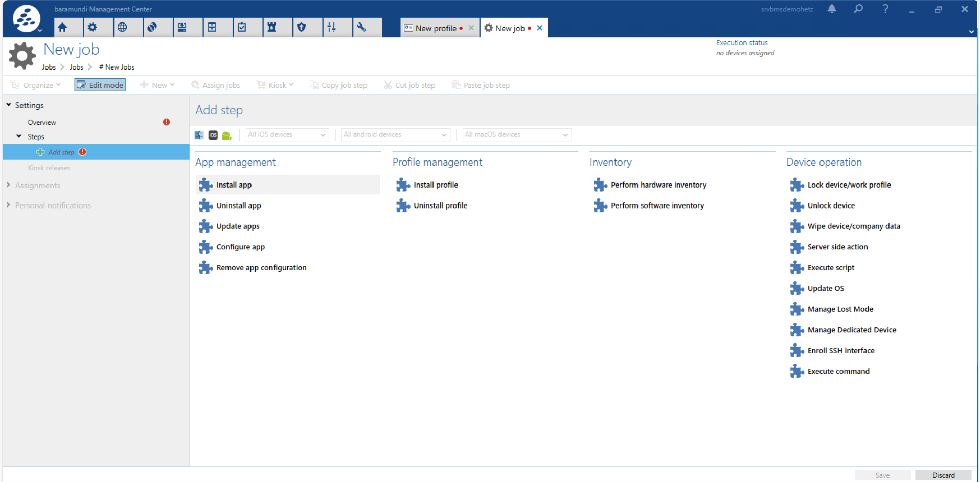Viewport: 980px width, 482px height.
Task: Click the Discard button
Action: (943, 475)
